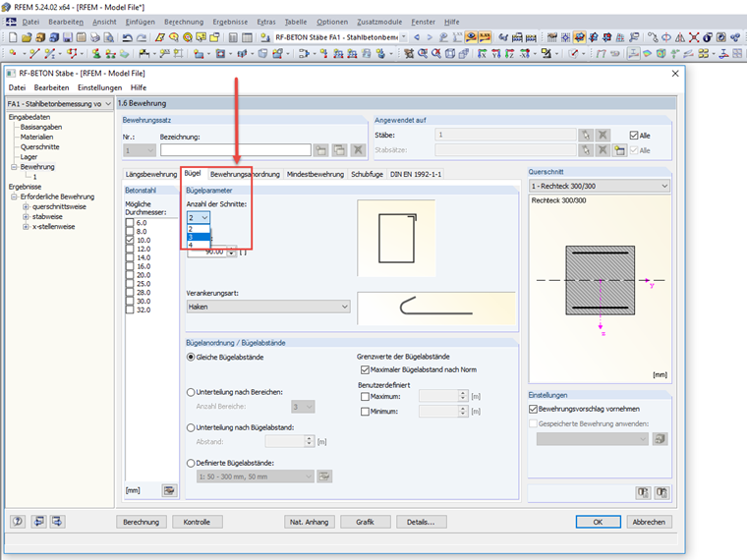747x560 pixels.
Task: Expand the stabweise tree node
Action: [26, 217]
